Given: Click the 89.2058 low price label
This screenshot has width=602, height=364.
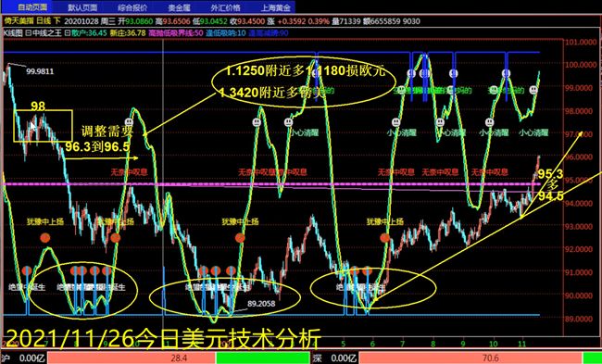Looking at the screenshot, I should 261,304.
